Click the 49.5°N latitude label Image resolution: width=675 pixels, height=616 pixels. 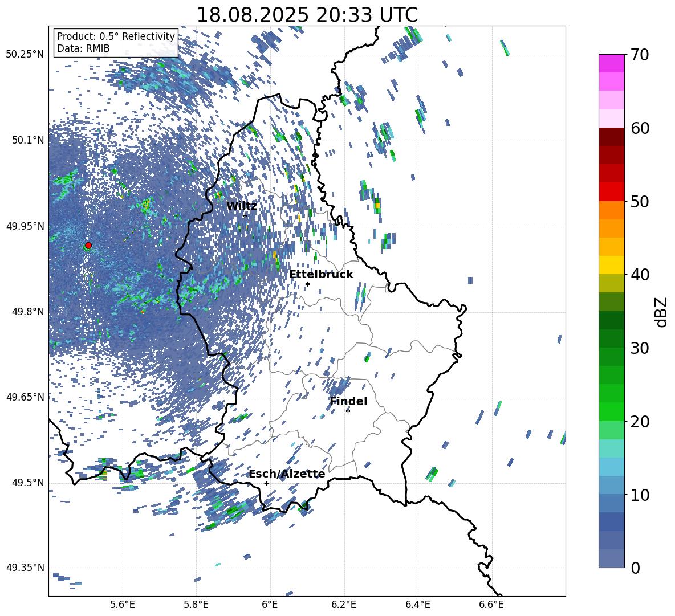tap(27, 483)
